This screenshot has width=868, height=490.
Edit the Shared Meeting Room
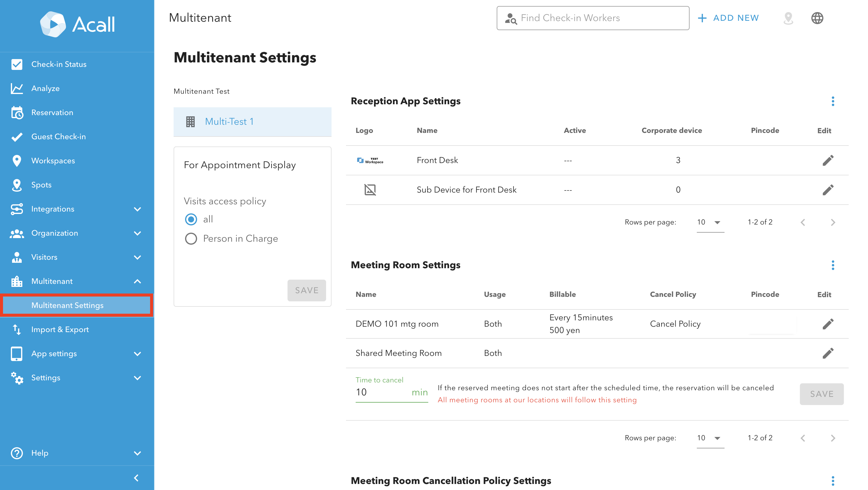click(x=828, y=353)
